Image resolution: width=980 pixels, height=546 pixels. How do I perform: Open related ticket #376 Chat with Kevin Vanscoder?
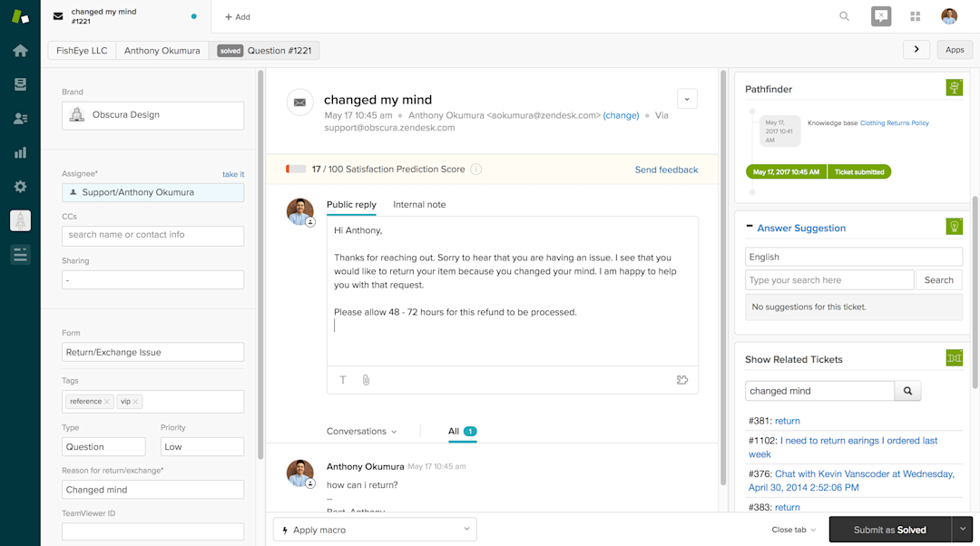851,481
